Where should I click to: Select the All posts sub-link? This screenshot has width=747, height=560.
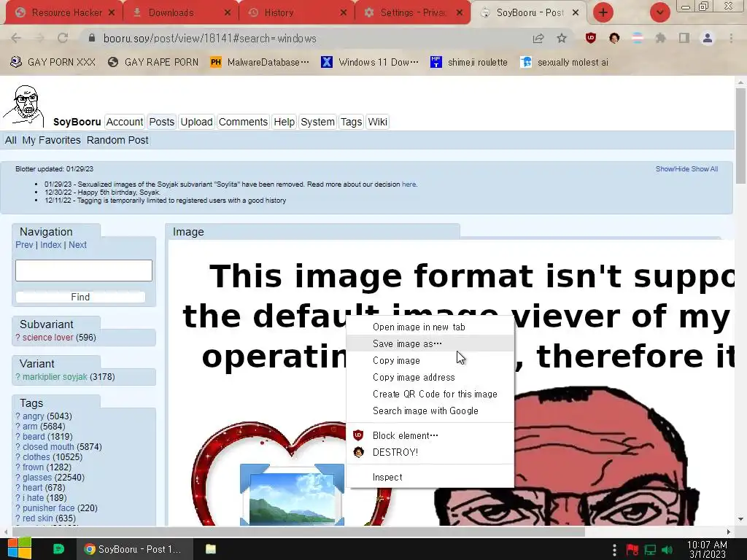(x=10, y=141)
